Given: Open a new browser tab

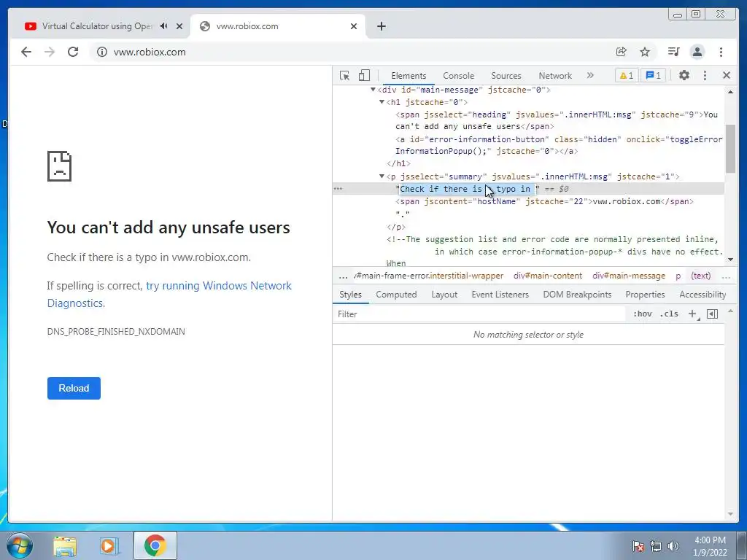Looking at the screenshot, I should [x=381, y=26].
